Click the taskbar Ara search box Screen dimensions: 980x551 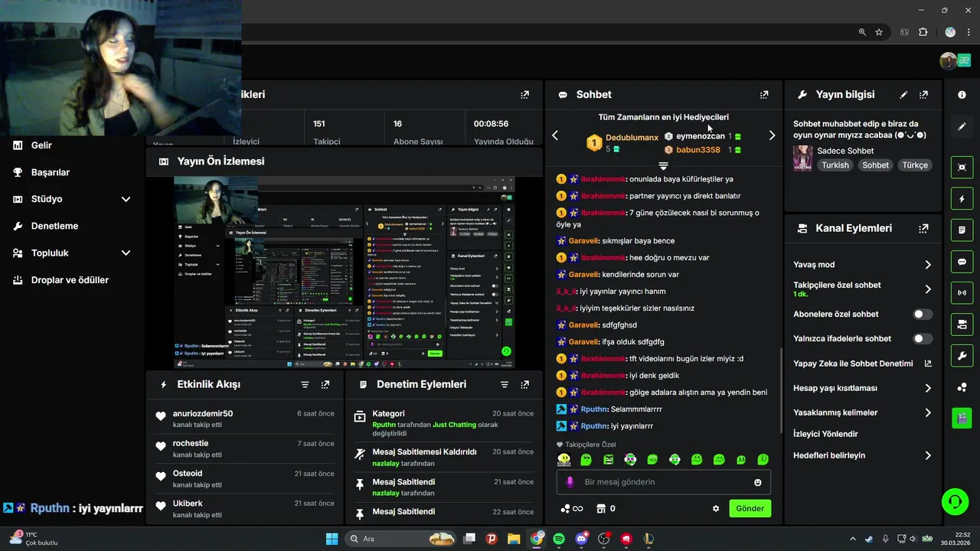pos(401,539)
